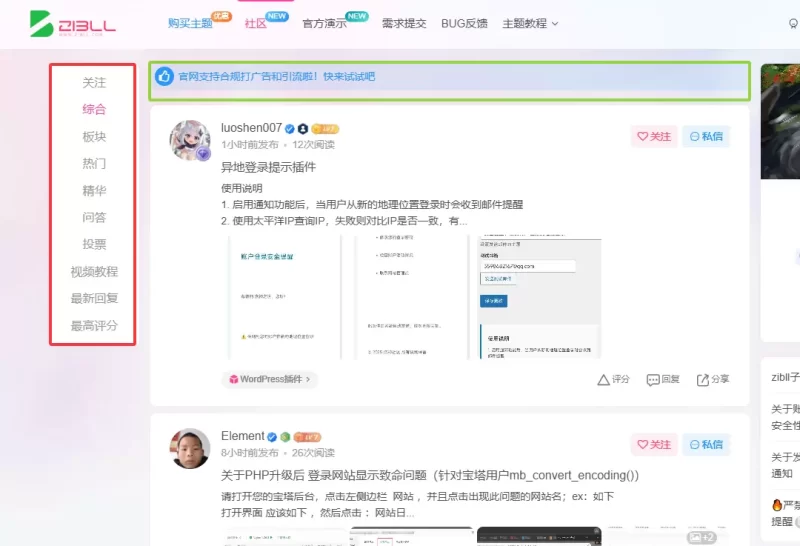This screenshot has width=800, height=546.
Task: Click the search icon at the header's right edge
Action: click(x=794, y=23)
